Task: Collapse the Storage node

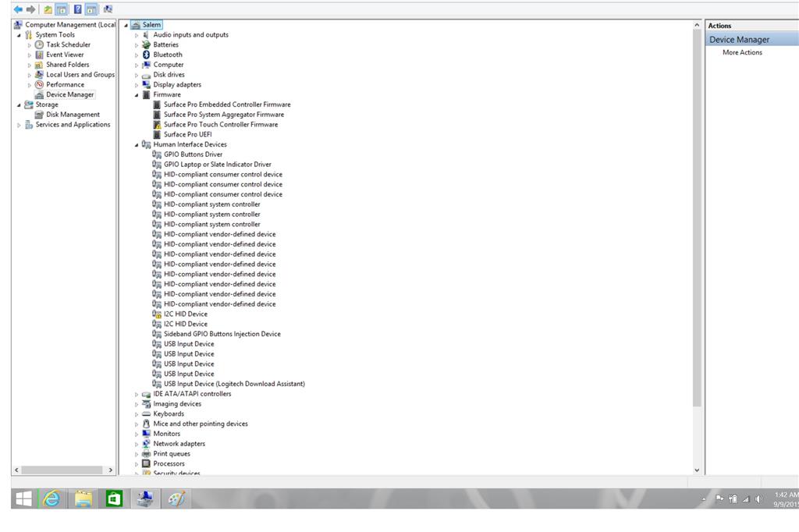Action: (19, 105)
